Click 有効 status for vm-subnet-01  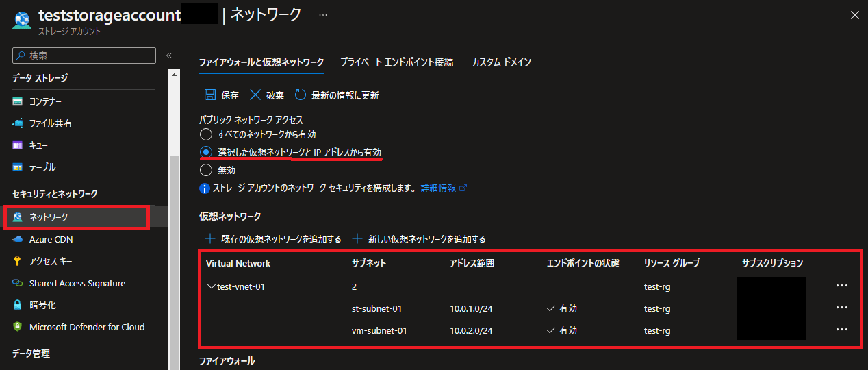(562, 330)
